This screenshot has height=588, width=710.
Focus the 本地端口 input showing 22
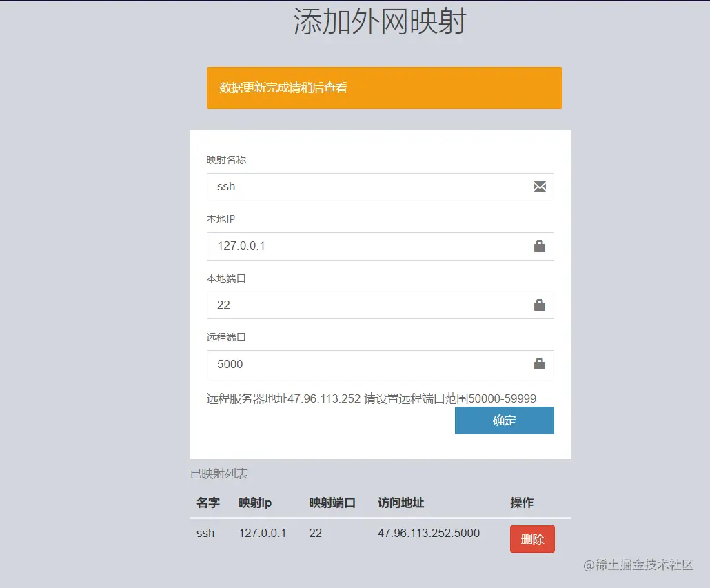click(381, 305)
